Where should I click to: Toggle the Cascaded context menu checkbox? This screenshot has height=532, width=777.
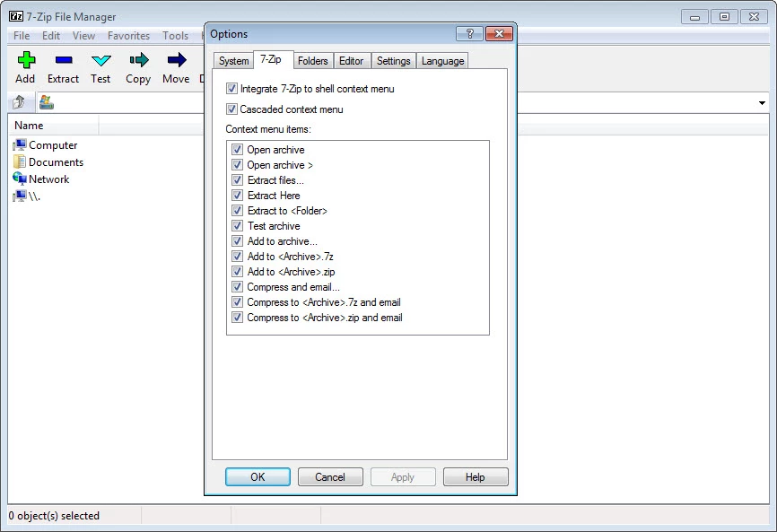(x=232, y=109)
